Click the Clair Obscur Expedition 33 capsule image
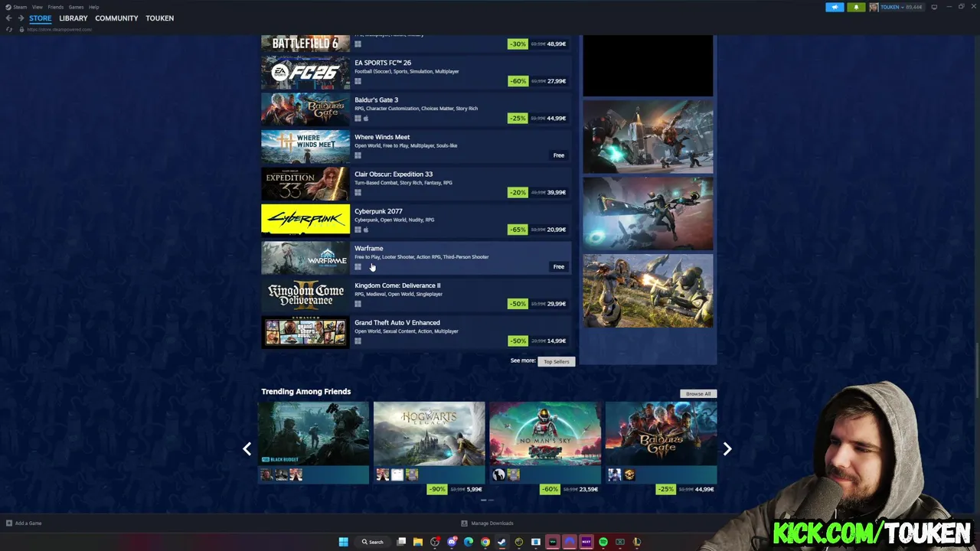The image size is (980, 551). point(305,184)
